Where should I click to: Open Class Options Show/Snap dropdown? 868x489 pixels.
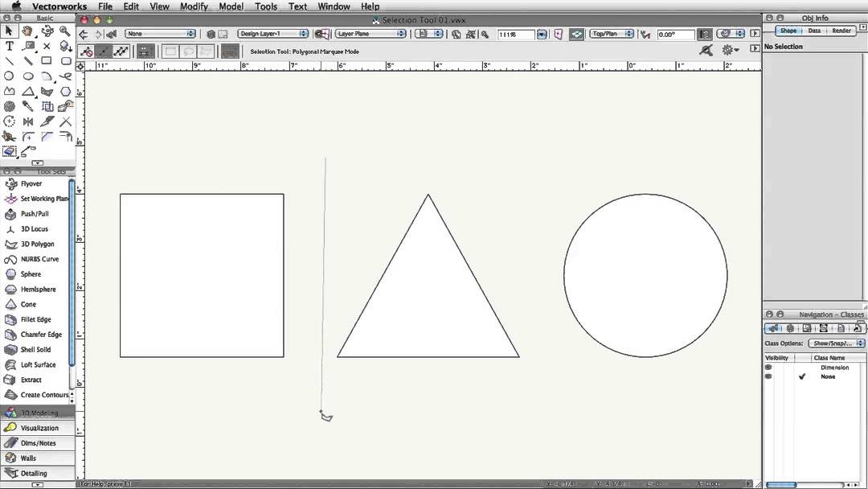(x=837, y=343)
